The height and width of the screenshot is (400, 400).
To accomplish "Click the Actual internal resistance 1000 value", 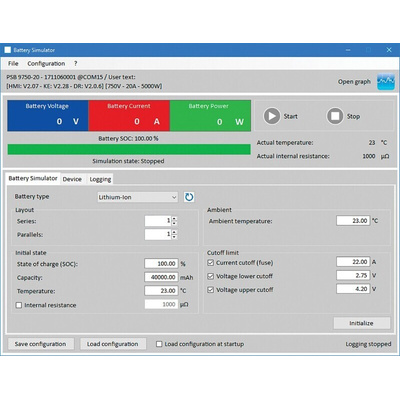I will (x=369, y=156).
